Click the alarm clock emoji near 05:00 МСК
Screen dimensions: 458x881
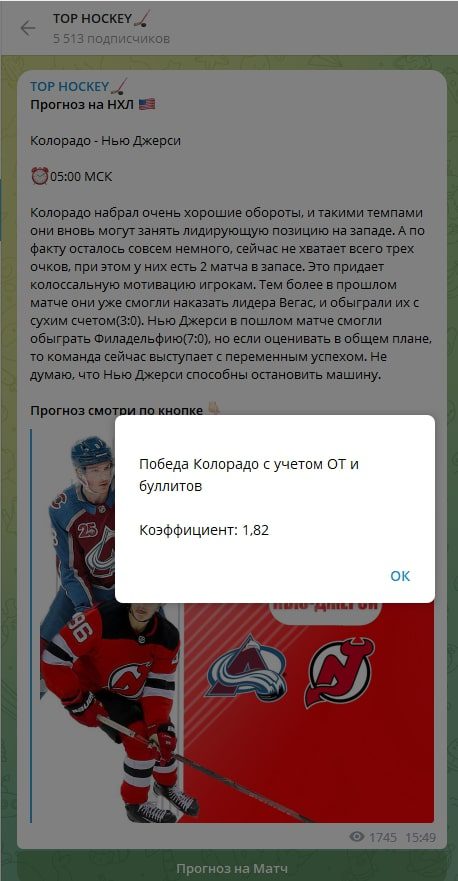40,176
